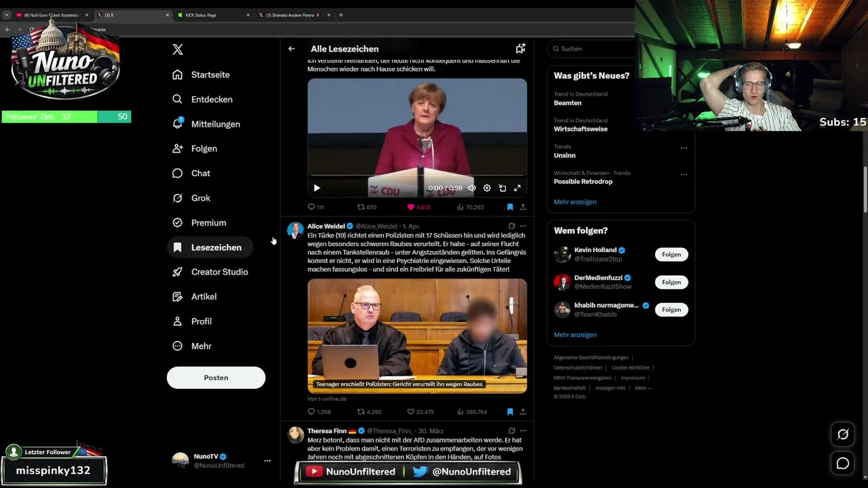Image resolution: width=868 pixels, height=488 pixels.
Task: Click the Suchen search field
Action: [592, 49]
